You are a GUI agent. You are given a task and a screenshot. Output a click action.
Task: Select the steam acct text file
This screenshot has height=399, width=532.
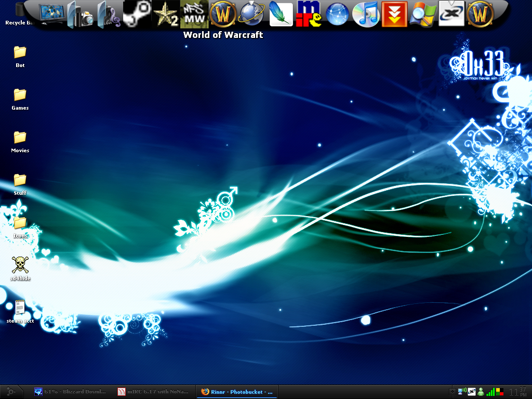20,308
